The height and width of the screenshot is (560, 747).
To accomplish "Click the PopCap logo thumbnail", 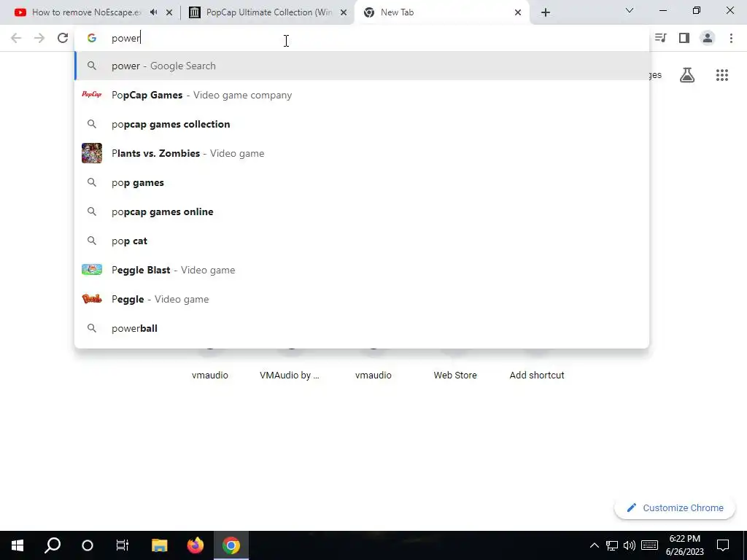I will pyautogui.click(x=91, y=94).
